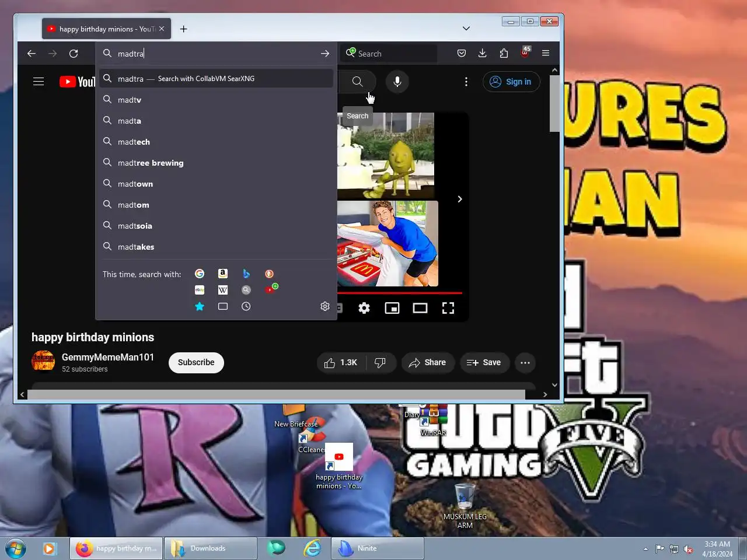The height and width of the screenshot is (560, 747).
Task: Open Internet Explorer from taskbar
Action: [x=313, y=548]
